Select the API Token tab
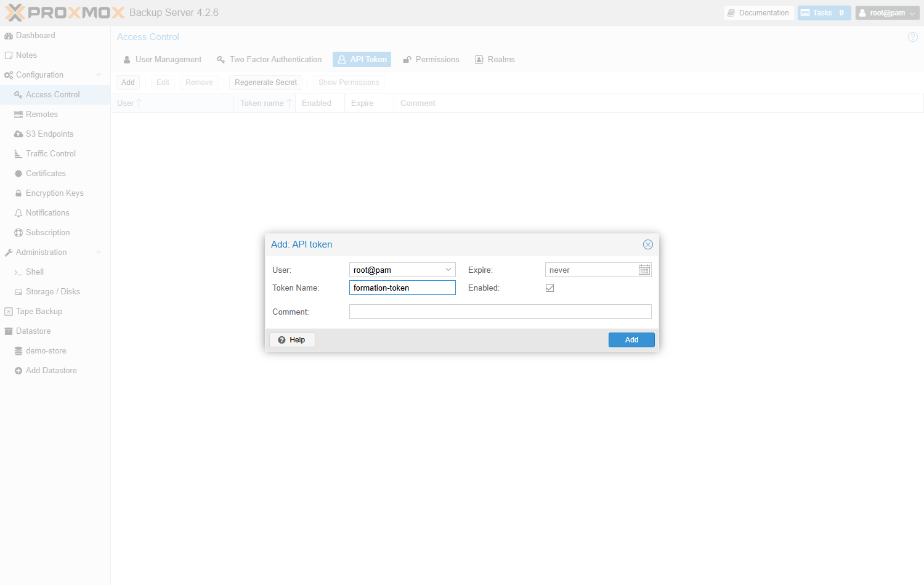The width and height of the screenshot is (924, 585). pyautogui.click(x=362, y=60)
